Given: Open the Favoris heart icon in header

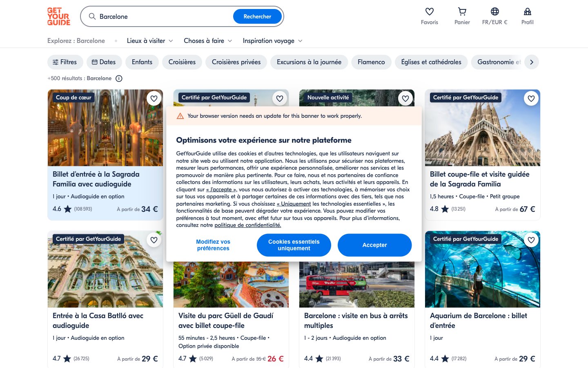Looking at the screenshot, I should 429,12.
